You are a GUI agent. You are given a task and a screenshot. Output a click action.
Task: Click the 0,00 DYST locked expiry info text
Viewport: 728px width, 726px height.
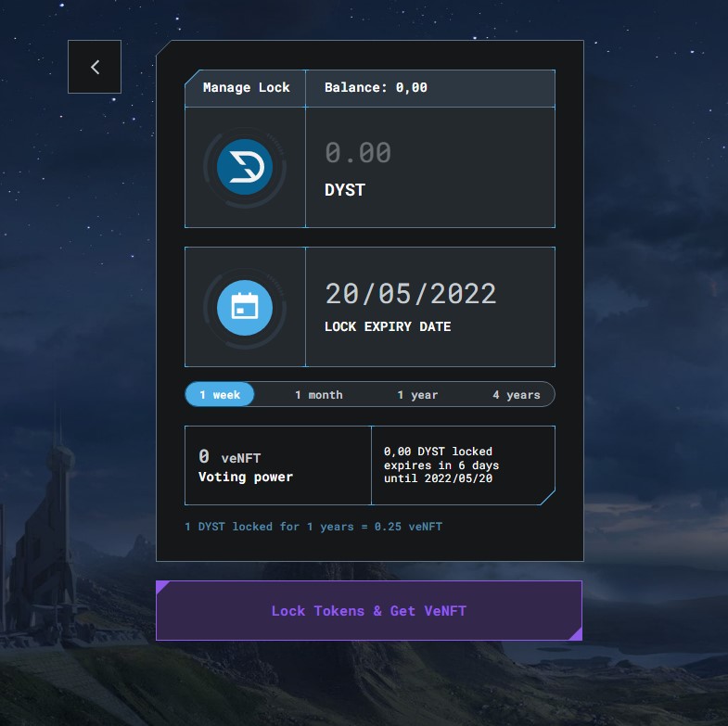[441, 465]
